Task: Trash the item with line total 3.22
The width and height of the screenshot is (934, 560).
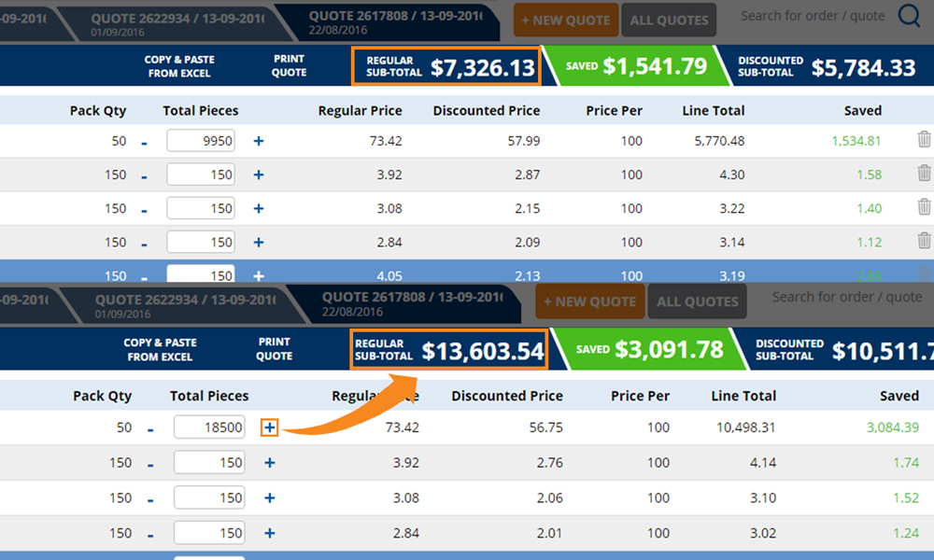Action: tap(924, 207)
